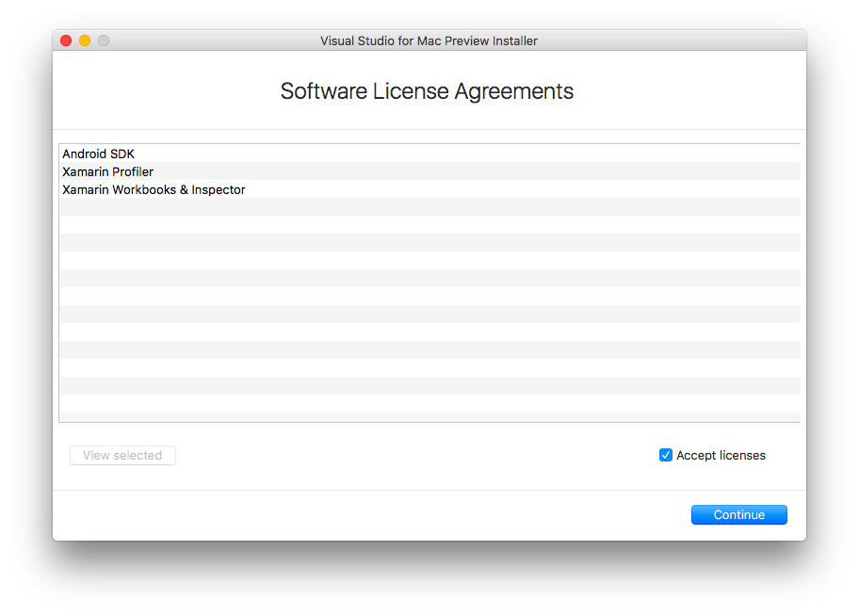Click empty title bar area right of the title
This screenshot has height=616, width=859.
669,41
